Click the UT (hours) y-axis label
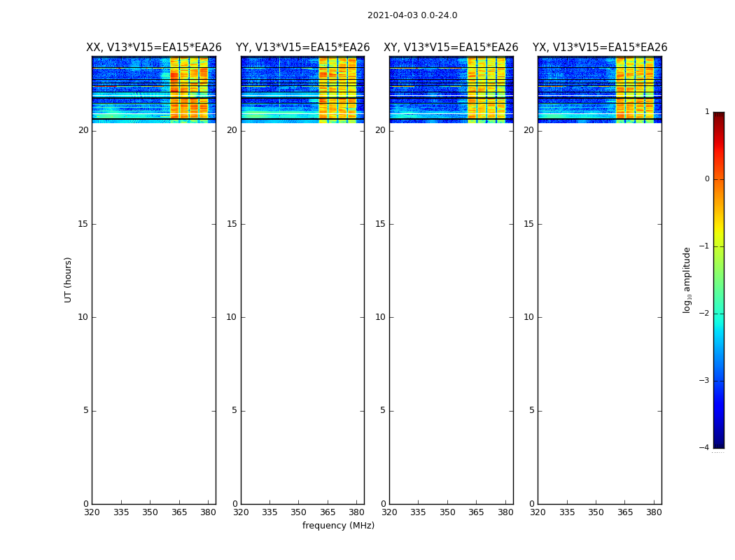The height and width of the screenshot is (560, 735). coord(68,279)
